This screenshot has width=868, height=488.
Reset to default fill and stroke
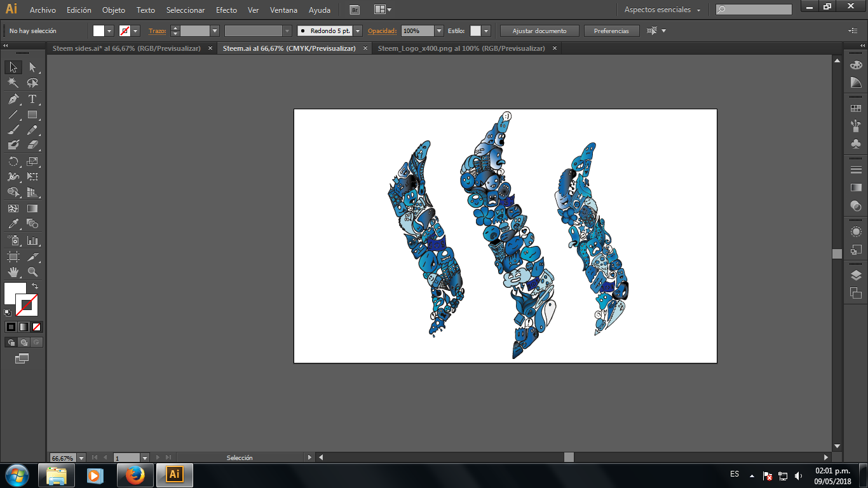pyautogui.click(x=8, y=312)
